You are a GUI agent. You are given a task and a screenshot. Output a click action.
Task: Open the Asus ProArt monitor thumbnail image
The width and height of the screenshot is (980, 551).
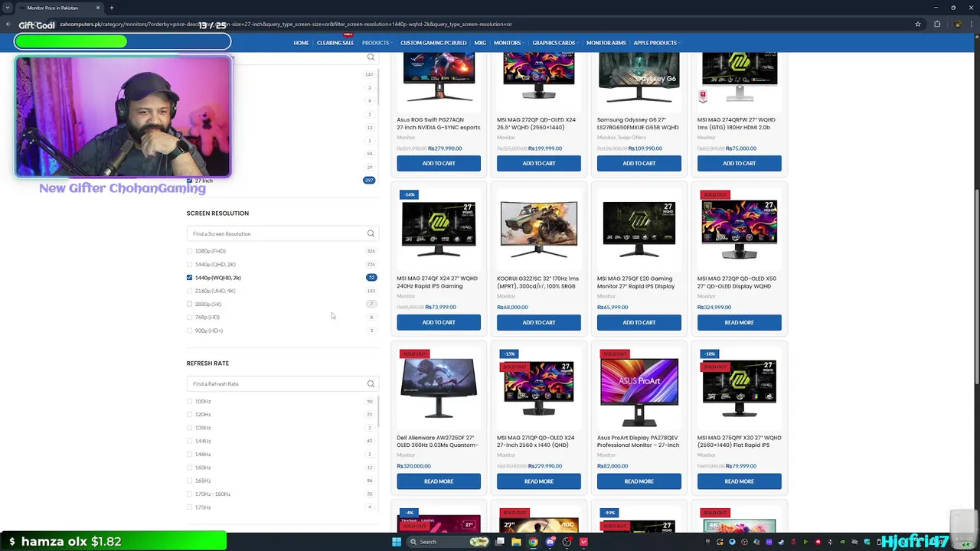point(639,390)
